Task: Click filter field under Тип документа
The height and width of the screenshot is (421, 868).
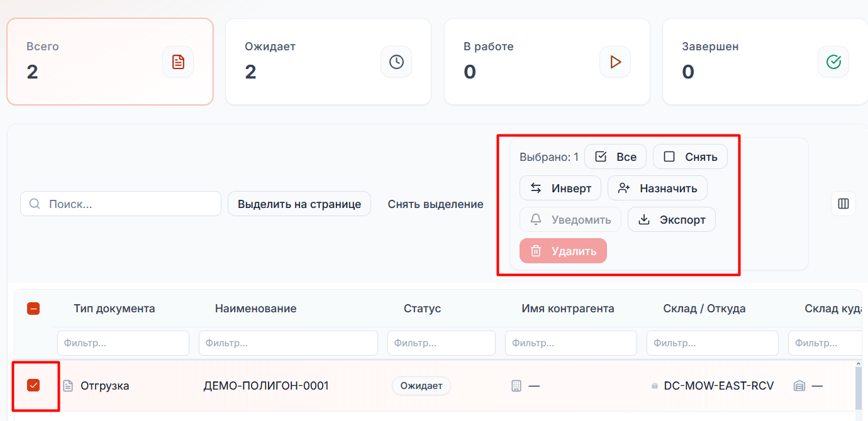Action: pos(123,343)
